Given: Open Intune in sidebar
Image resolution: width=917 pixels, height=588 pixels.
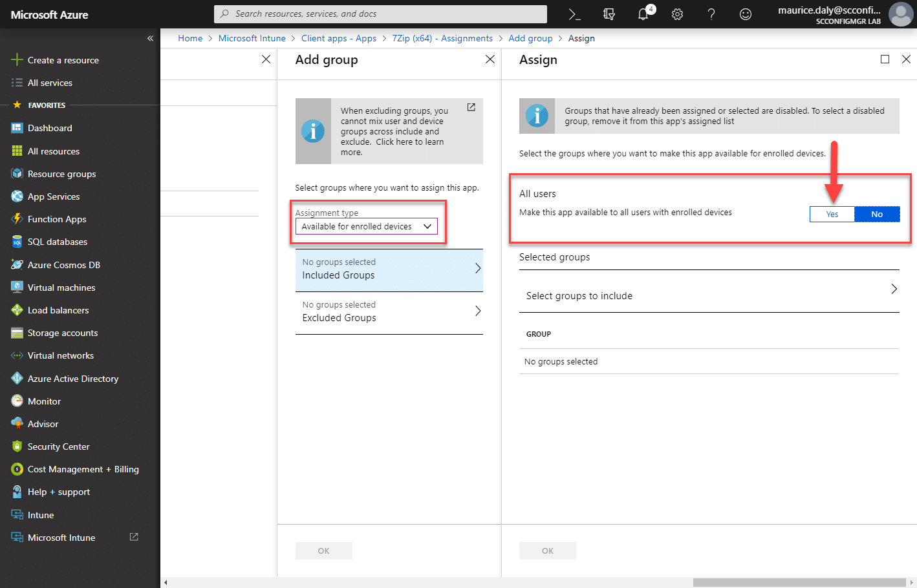Looking at the screenshot, I should [x=40, y=515].
